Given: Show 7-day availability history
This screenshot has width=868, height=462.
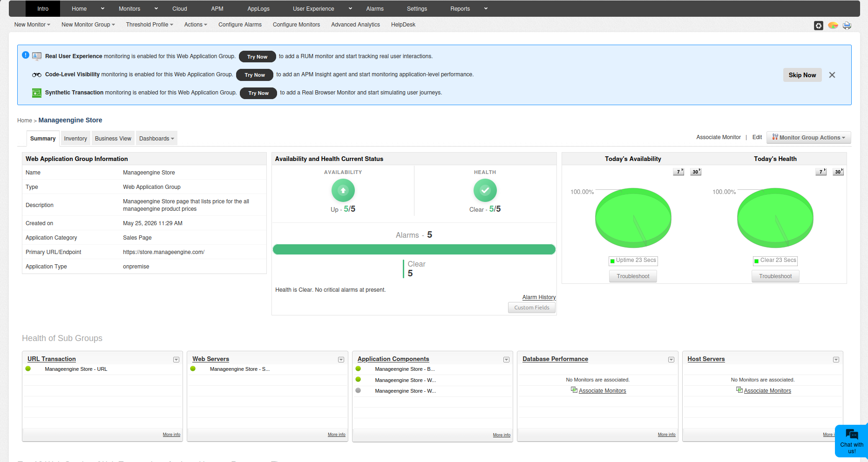Looking at the screenshot, I should (678, 172).
